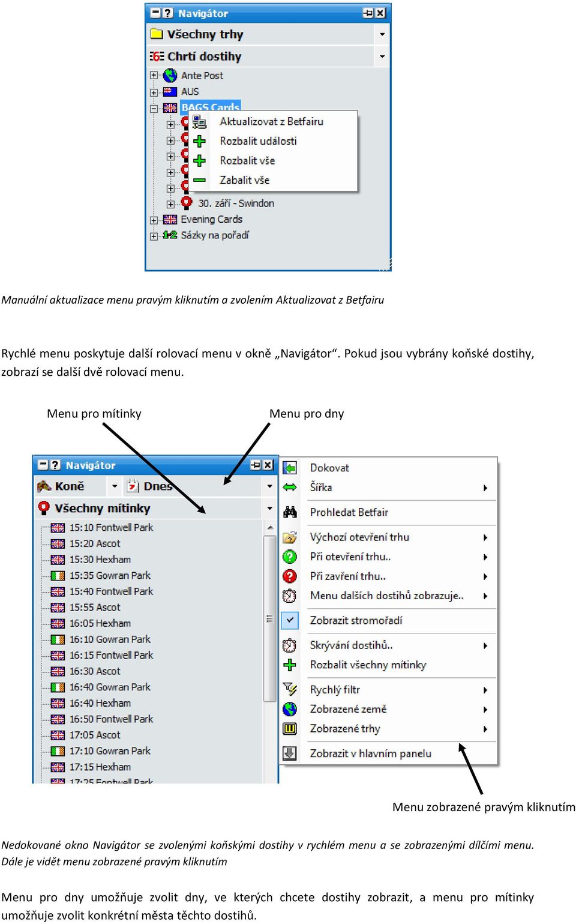Choose Aktualizovat z Betfairu from context menu
Screen dimensions: 576x924
point(274,121)
